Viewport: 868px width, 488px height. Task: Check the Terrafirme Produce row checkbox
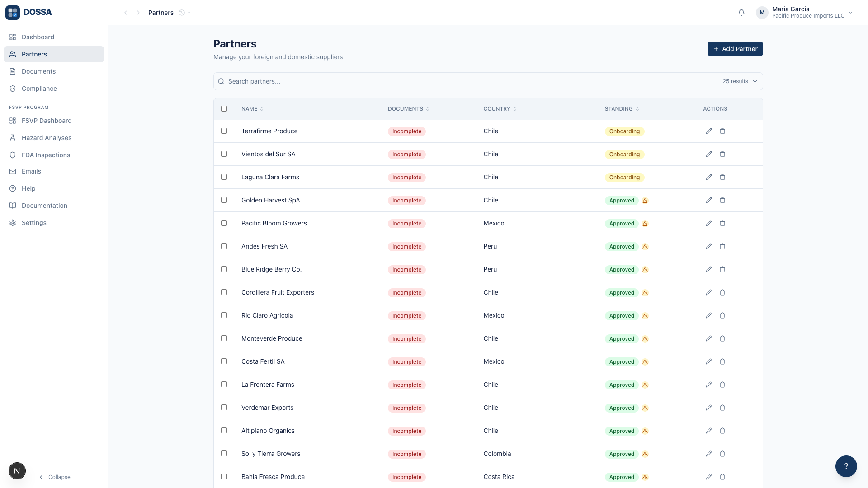tap(224, 131)
